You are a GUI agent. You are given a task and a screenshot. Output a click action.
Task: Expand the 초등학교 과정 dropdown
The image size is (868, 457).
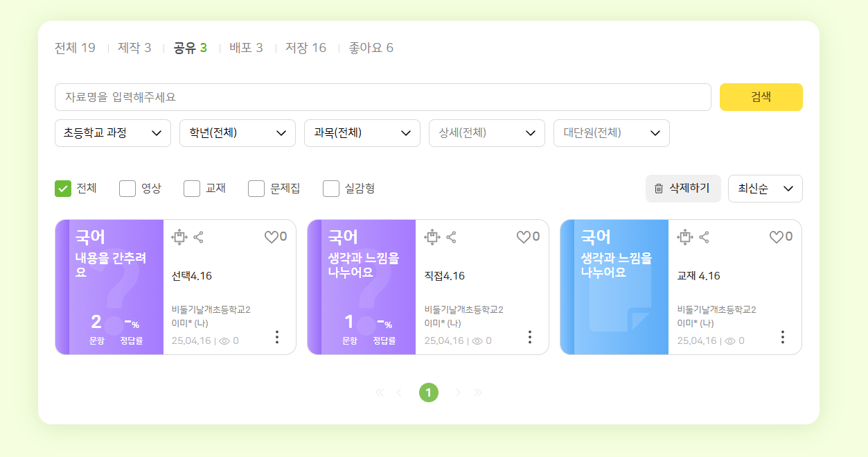(x=113, y=133)
